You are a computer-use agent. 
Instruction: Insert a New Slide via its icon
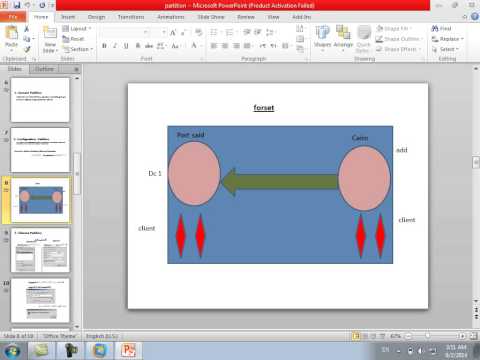(x=50, y=33)
